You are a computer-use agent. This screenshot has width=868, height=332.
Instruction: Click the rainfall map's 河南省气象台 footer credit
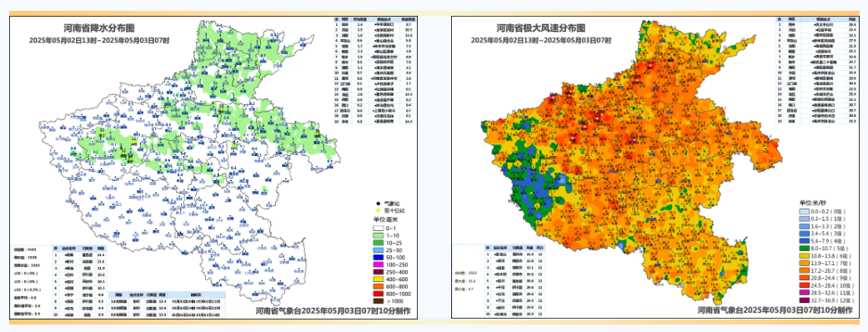point(334,311)
